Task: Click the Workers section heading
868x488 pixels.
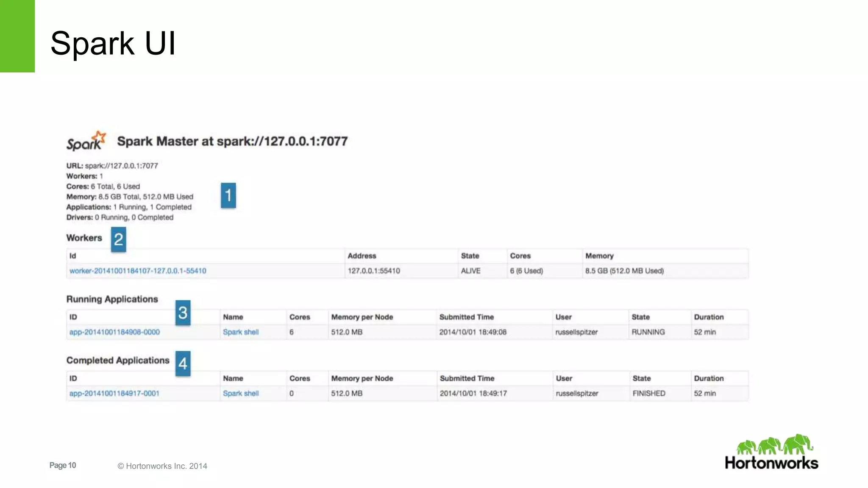Action: pyautogui.click(x=84, y=238)
